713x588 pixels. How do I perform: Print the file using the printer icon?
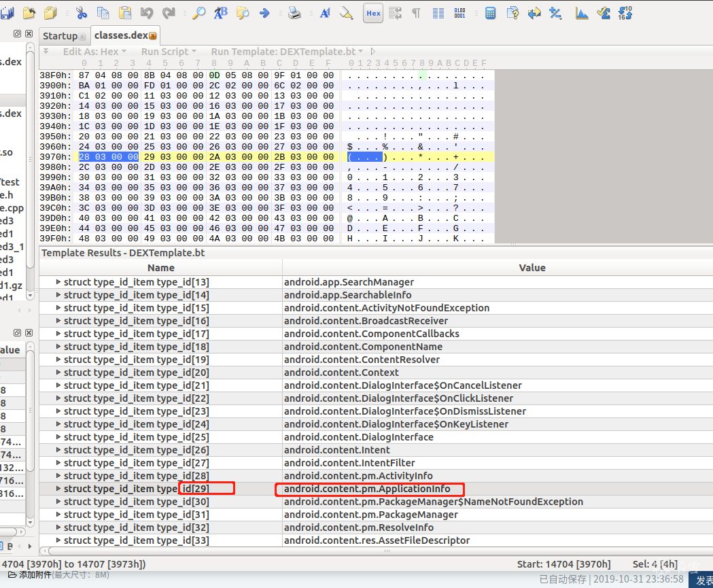click(294, 13)
